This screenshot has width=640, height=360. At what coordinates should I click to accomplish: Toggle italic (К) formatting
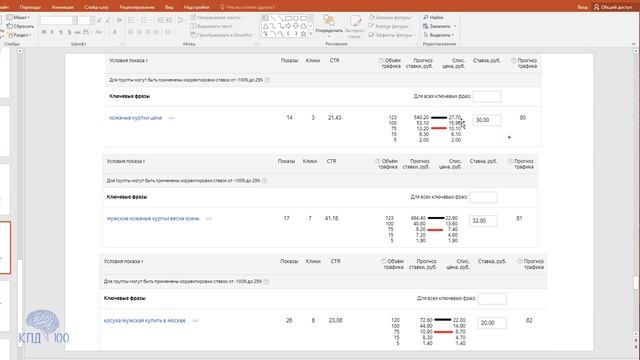coord(52,32)
